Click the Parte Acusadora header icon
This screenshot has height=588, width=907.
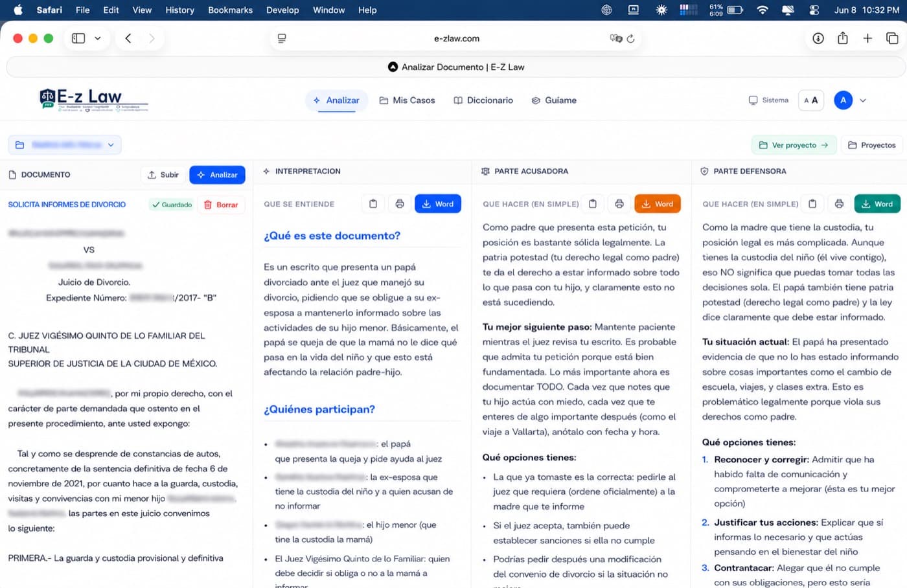485,172
